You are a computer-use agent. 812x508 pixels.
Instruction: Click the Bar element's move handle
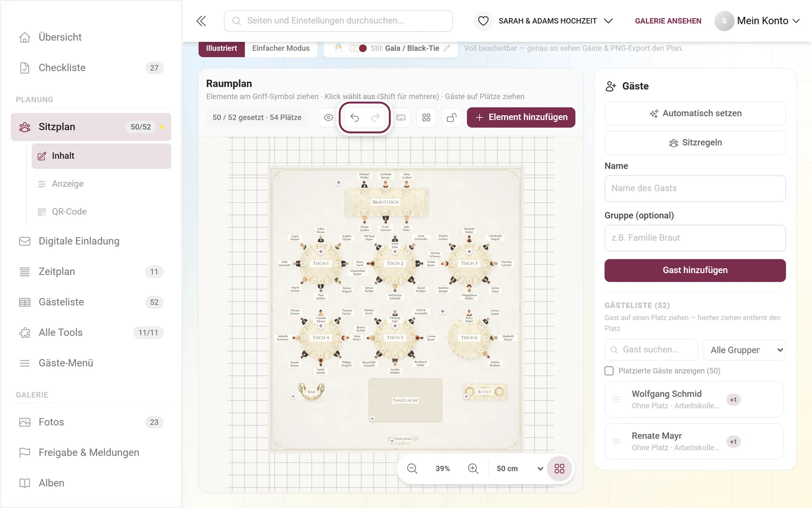point(293,397)
